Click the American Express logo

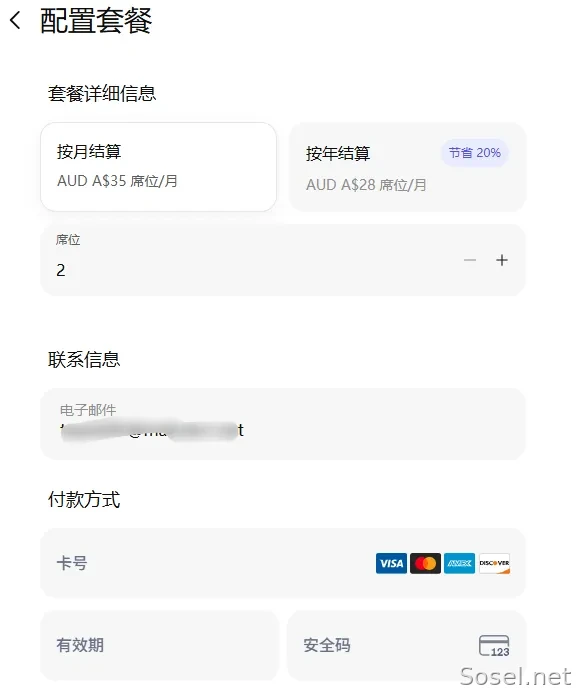pos(459,563)
